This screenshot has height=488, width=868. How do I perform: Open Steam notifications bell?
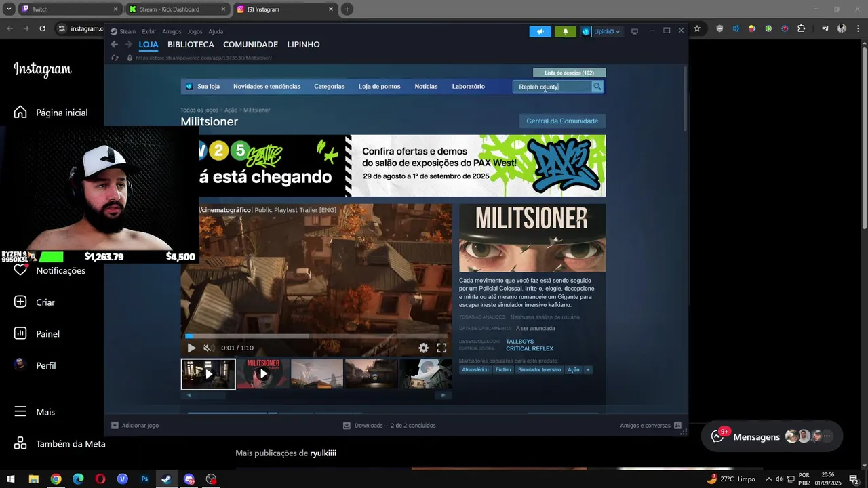(x=566, y=31)
